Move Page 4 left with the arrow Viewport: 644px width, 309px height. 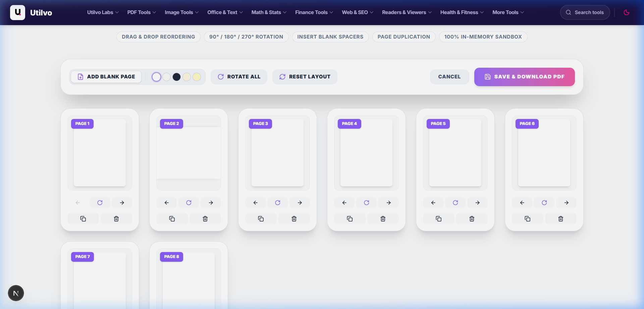tap(344, 203)
